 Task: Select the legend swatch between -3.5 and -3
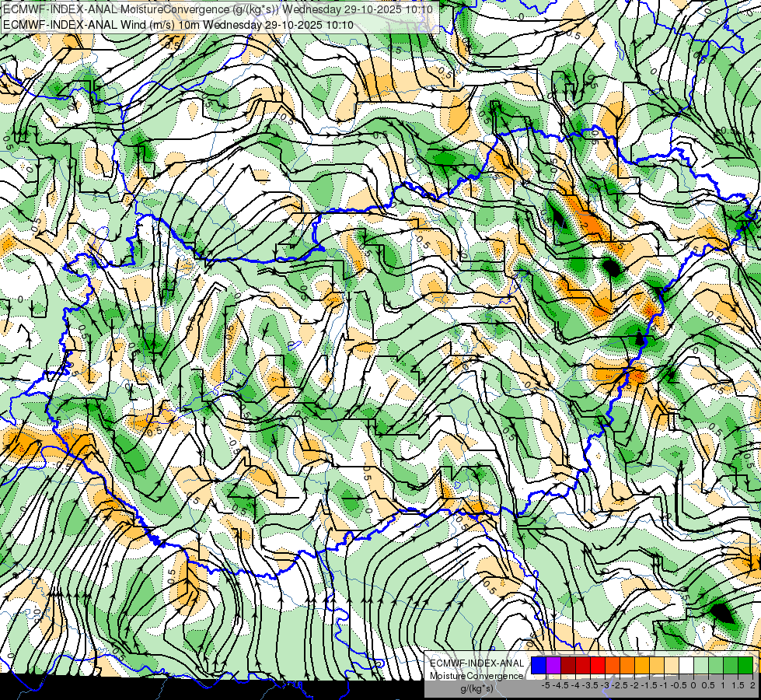point(598,665)
